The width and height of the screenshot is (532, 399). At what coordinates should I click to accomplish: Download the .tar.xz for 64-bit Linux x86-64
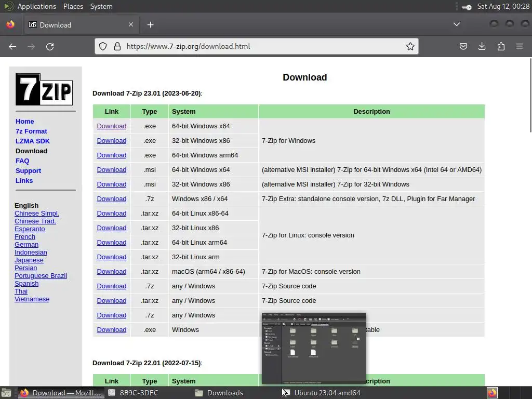pyautogui.click(x=112, y=214)
